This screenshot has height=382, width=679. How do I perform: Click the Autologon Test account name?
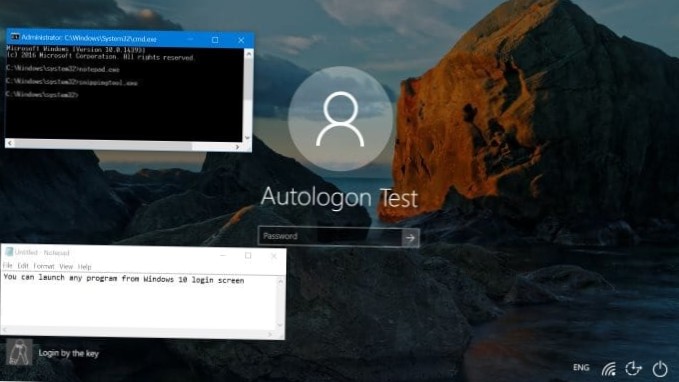point(340,197)
